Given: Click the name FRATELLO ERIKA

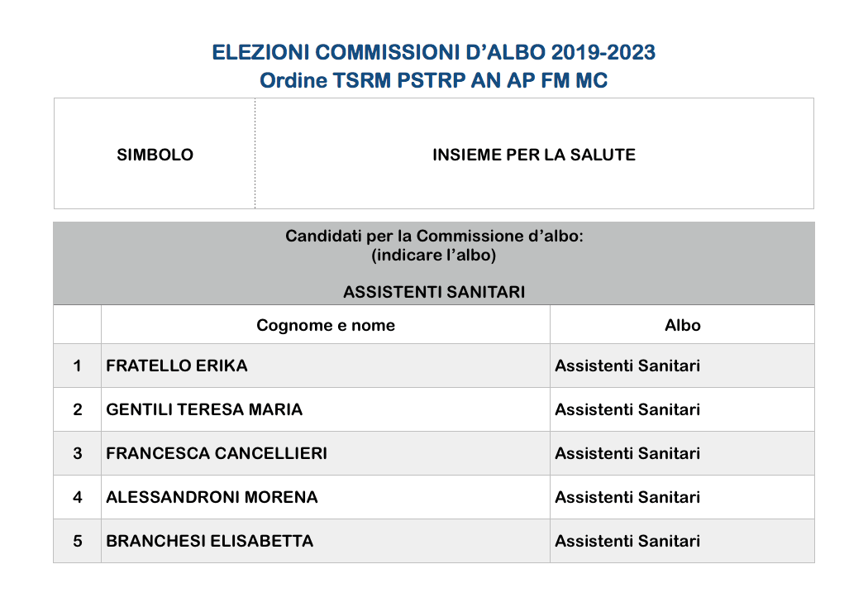Looking at the screenshot, I should (x=177, y=366).
